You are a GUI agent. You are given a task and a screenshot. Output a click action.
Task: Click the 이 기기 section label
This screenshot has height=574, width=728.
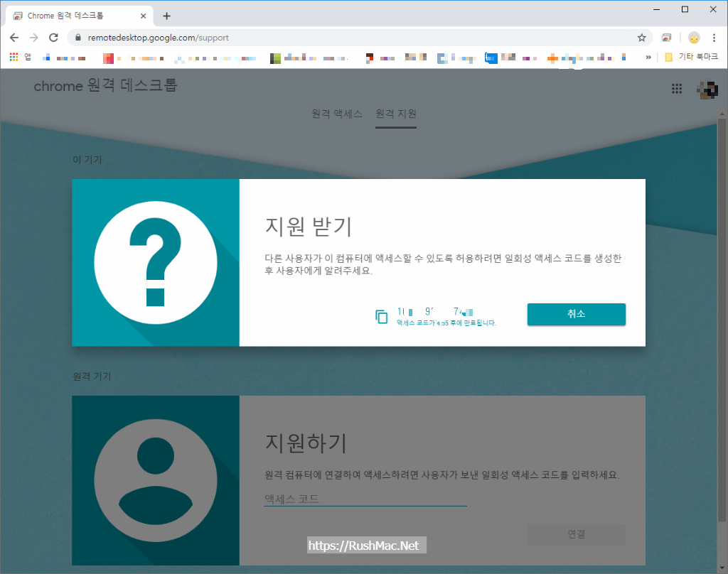point(87,160)
